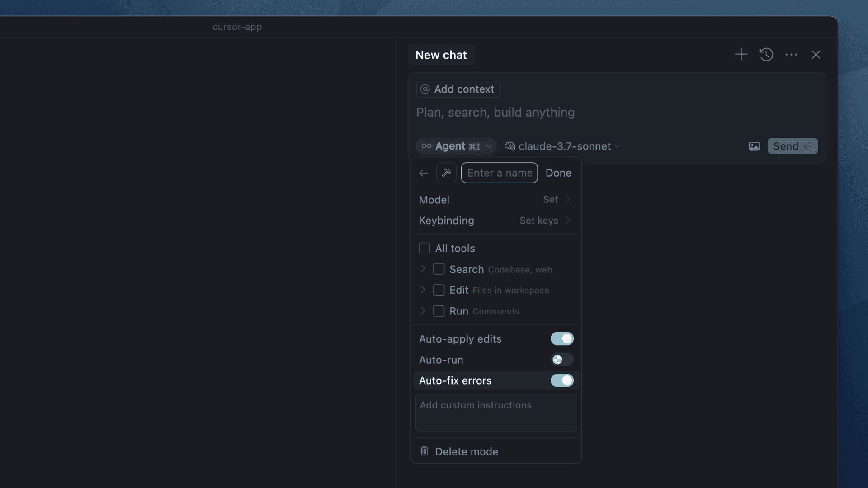Image resolution: width=868 pixels, height=488 pixels.
Task: Click the image attachment icon beside Send
Action: pos(754,146)
